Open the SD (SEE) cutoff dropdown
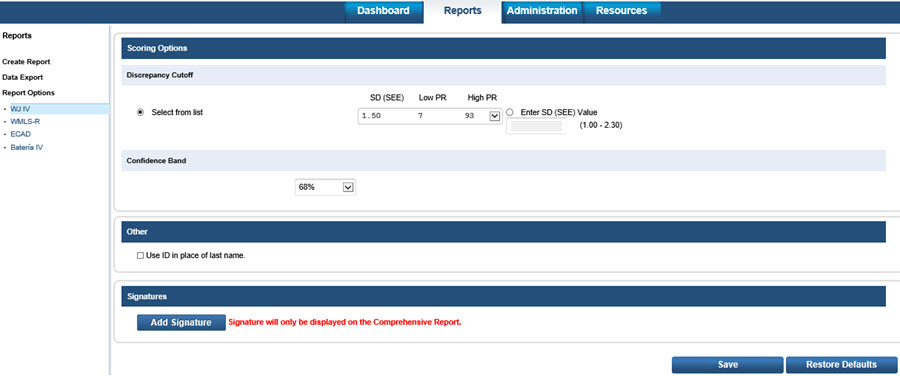900x376 pixels. (429, 116)
